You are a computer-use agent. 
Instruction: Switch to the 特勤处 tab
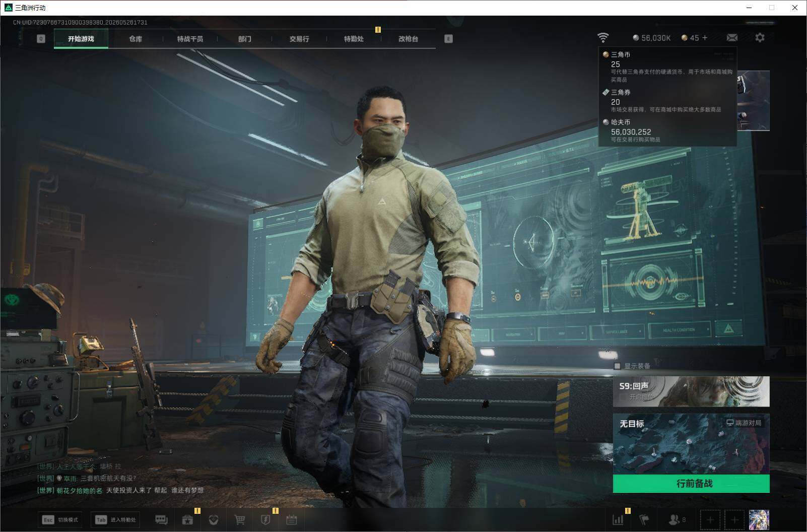click(354, 39)
